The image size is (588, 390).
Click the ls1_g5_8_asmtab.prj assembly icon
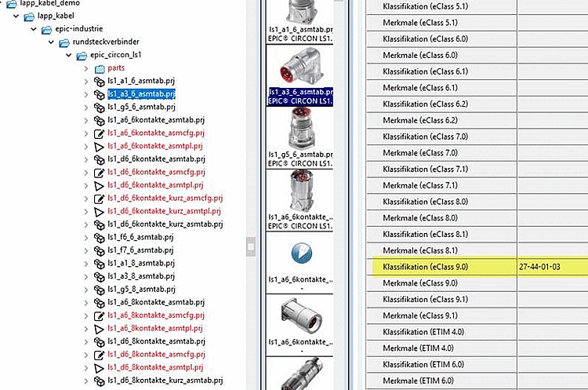pyautogui.click(x=99, y=290)
